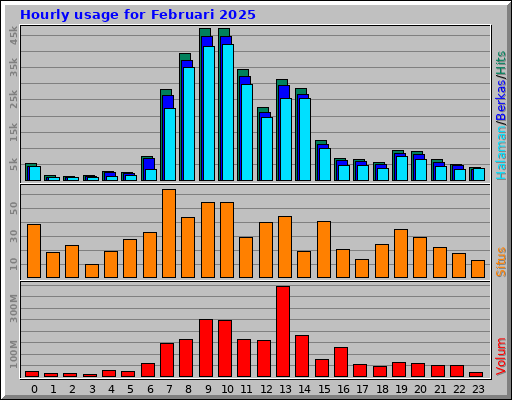Click the '30' y-axis label of Situs chart
Image resolution: width=512 pixels, height=400 pixels.
point(14,236)
